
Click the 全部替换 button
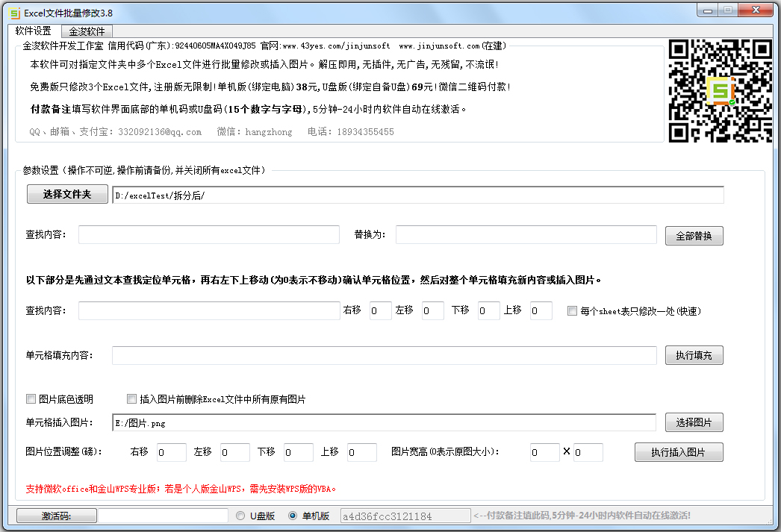point(694,236)
